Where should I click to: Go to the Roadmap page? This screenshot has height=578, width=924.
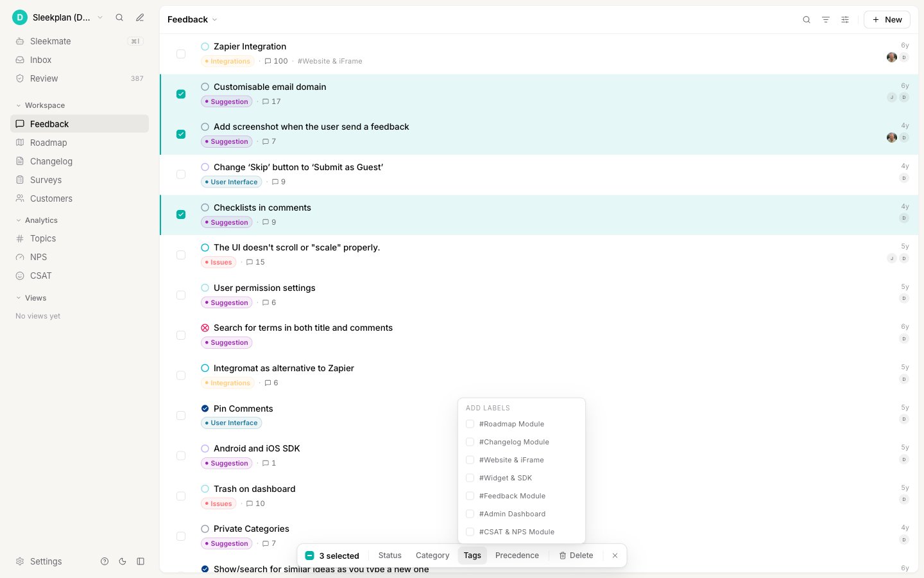(x=80, y=143)
